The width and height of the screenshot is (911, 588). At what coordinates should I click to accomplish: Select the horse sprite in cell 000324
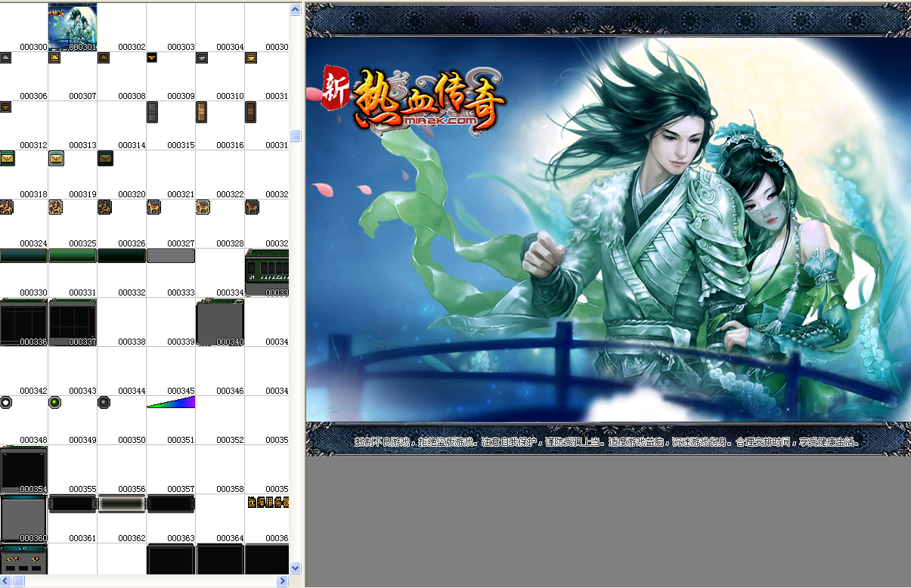[6, 206]
